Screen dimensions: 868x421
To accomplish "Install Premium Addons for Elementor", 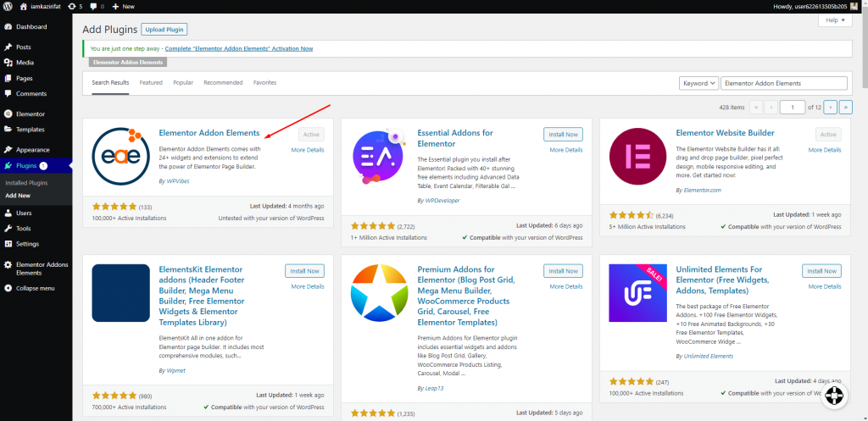I will pyautogui.click(x=563, y=271).
